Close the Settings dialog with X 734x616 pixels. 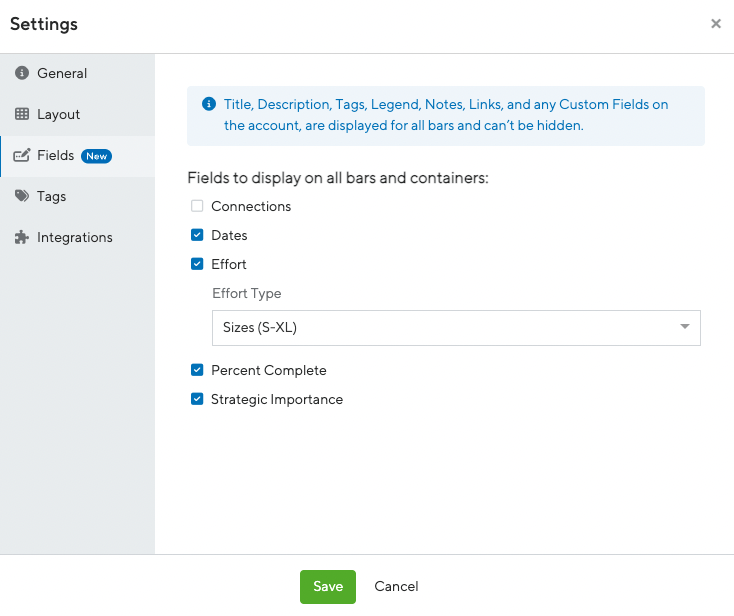click(716, 23)
